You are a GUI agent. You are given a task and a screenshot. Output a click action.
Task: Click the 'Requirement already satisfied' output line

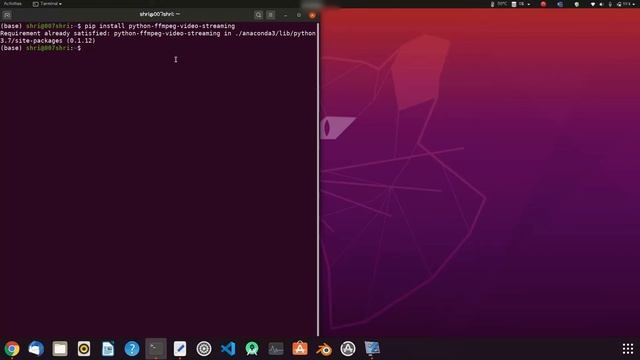158,33
